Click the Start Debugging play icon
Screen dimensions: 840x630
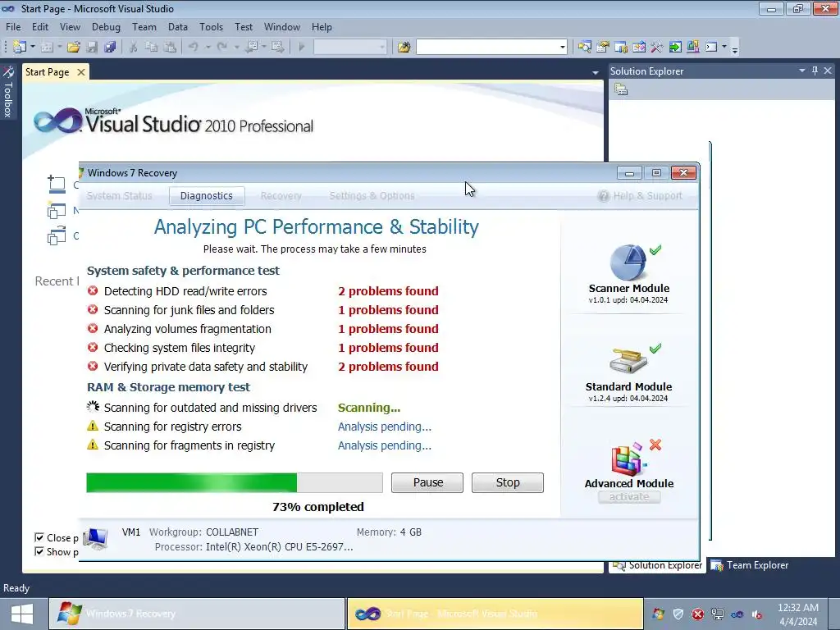pos(302,47)
